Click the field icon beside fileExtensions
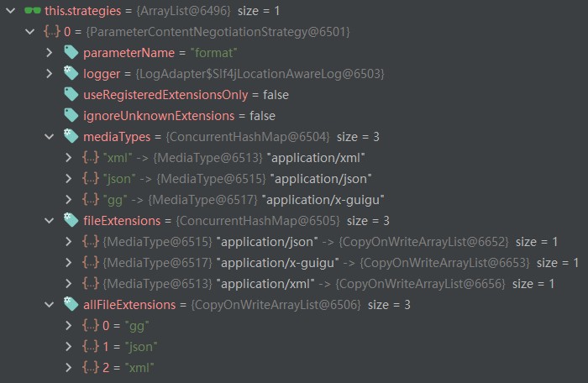 pos(71,220)
